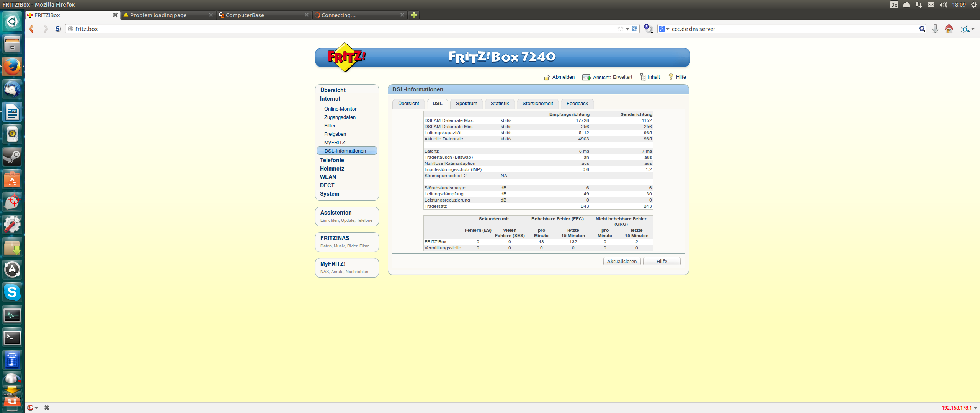Open Skype from the Ubuntu launcher
This screenshot has height=413, width=980.
12,293
